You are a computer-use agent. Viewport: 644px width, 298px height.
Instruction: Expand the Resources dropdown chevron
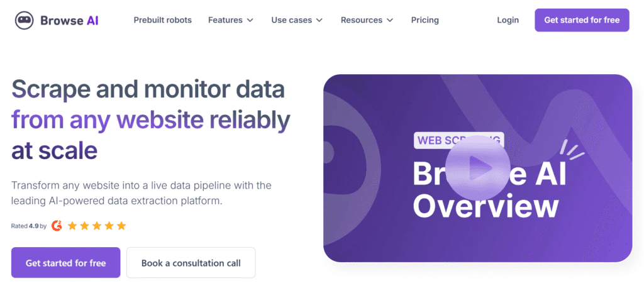[390, 20]
